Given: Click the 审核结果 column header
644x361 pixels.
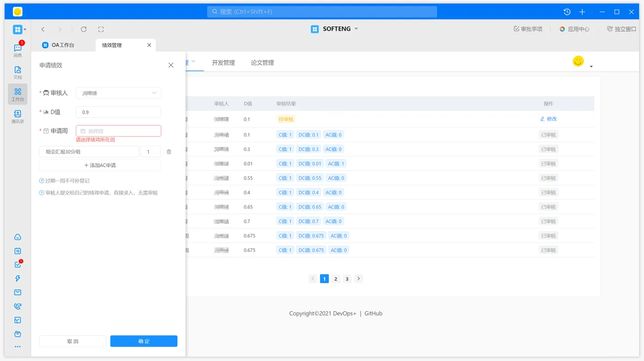Looking at the screenshot, I should (x=286, y=104).
